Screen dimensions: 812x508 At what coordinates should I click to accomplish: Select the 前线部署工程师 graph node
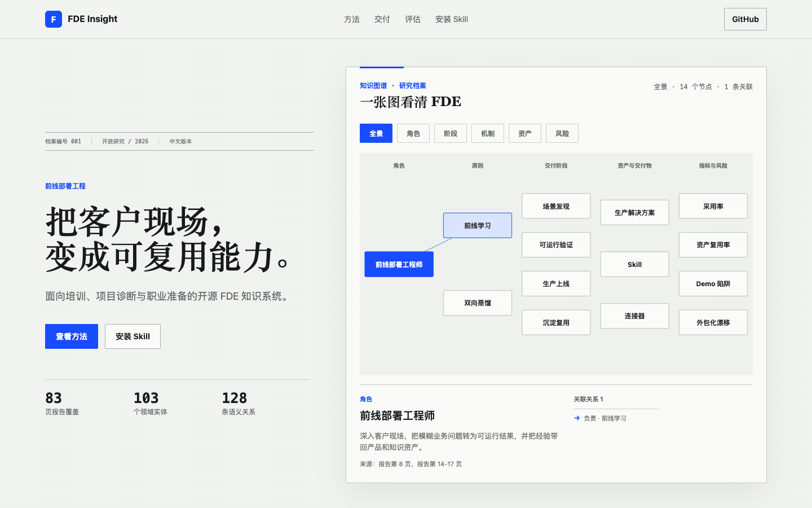coord(399,264)
